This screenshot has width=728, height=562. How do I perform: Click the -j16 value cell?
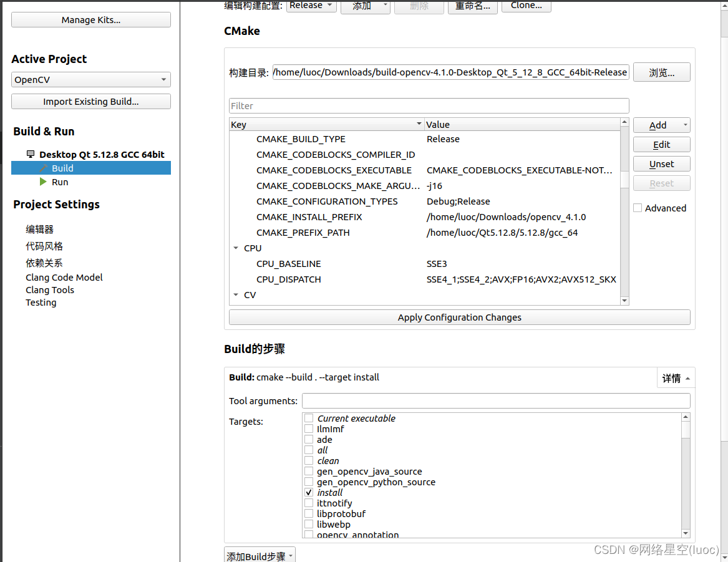point(435,186)
